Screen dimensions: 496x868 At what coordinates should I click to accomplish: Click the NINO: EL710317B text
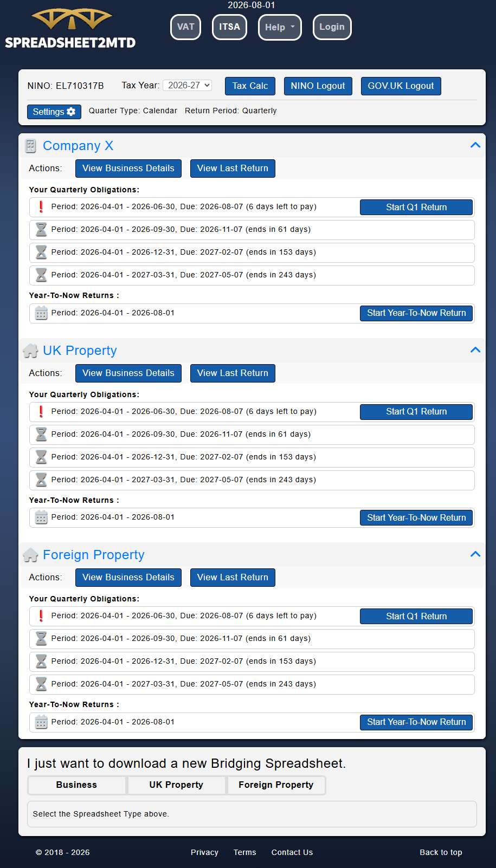(x=66, y=86)
